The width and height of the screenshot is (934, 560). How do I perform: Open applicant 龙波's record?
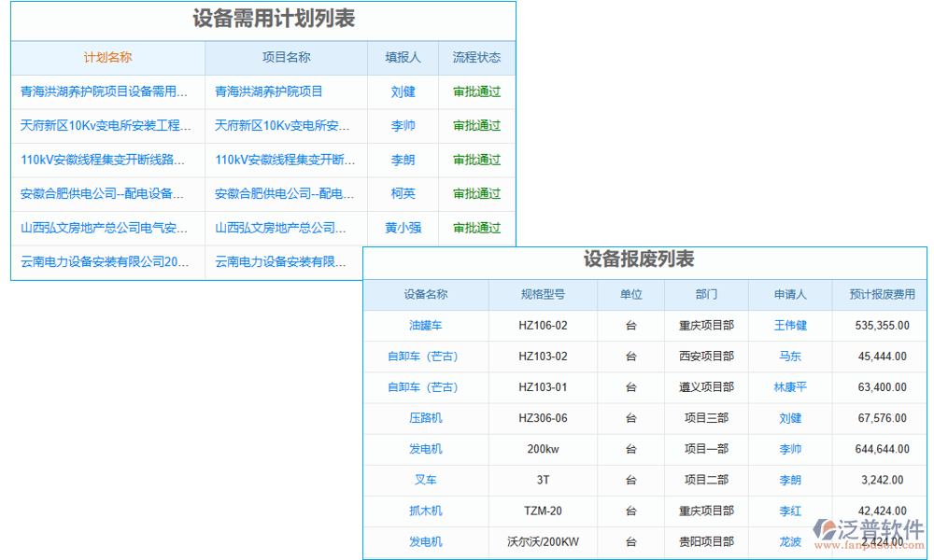coord(790,541)
